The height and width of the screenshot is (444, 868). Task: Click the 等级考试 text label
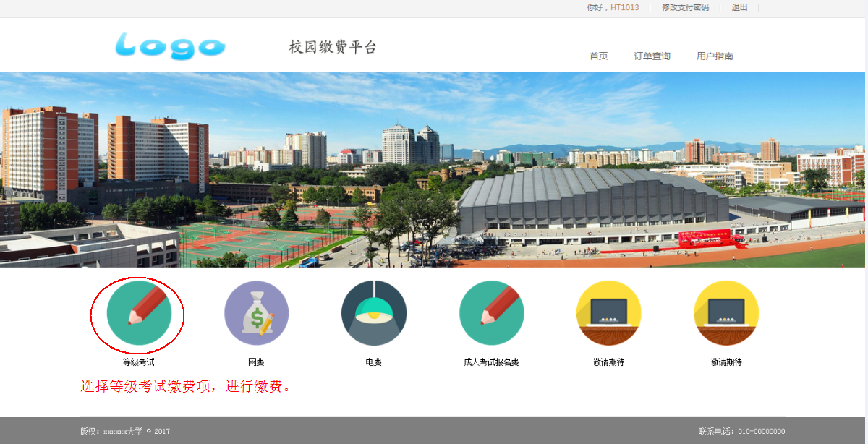tap(139, 362)
